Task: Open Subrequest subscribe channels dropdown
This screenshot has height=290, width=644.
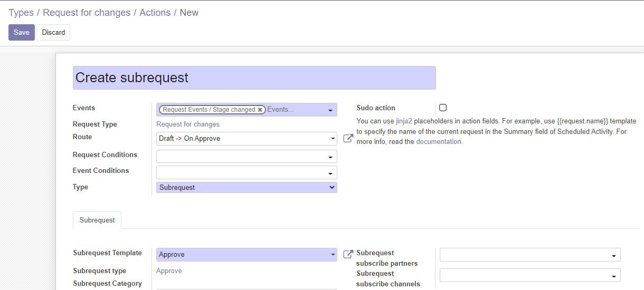Action: (530, 275)
